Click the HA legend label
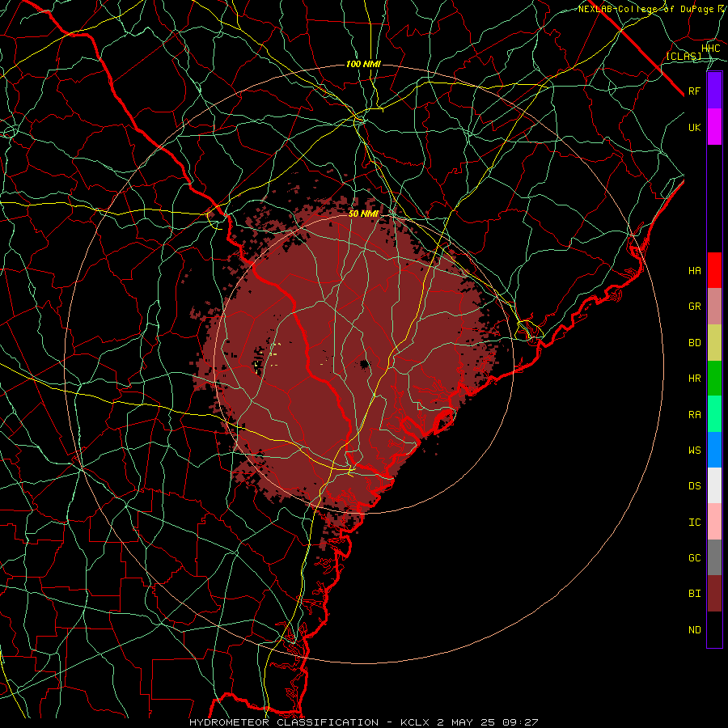The image size is (728, 728). (x=694, y=271)
